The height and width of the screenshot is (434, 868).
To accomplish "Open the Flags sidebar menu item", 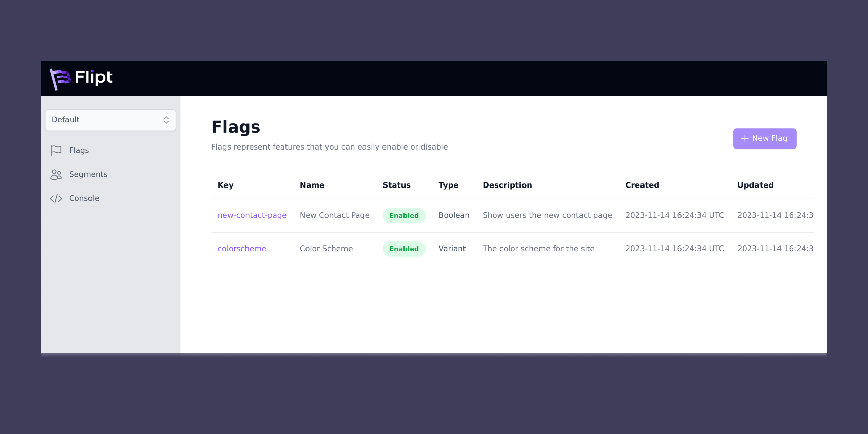I will [x=79, y=150].
